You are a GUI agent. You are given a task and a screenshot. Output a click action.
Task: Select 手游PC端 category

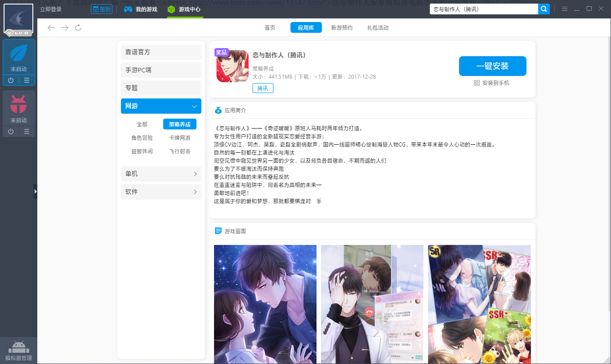(x=161, y=70)
